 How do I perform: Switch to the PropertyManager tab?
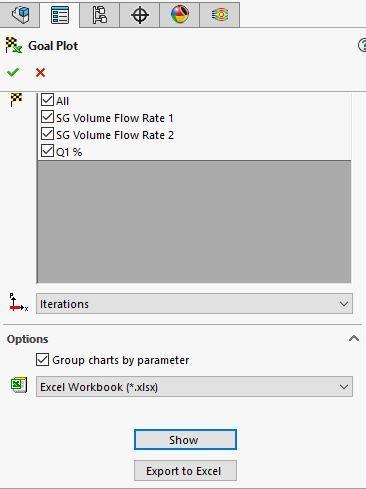tap(60, 15)
